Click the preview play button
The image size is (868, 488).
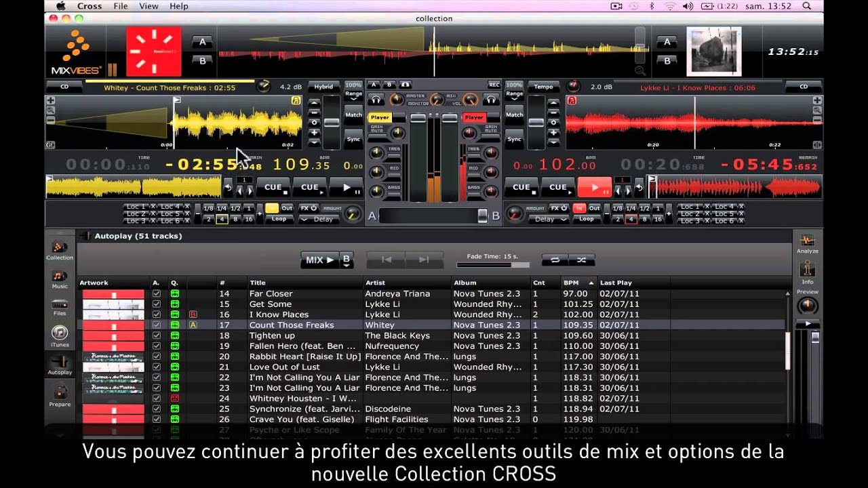[x=807, y=324]
